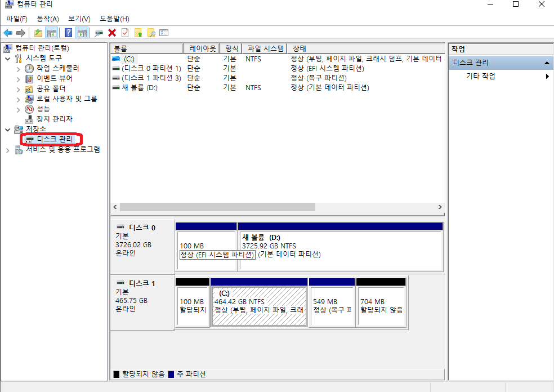Image resolution: width=554 pixels, height=392 pixels.
Task: Select the (C:) volume row
Action: pos(278,59)
